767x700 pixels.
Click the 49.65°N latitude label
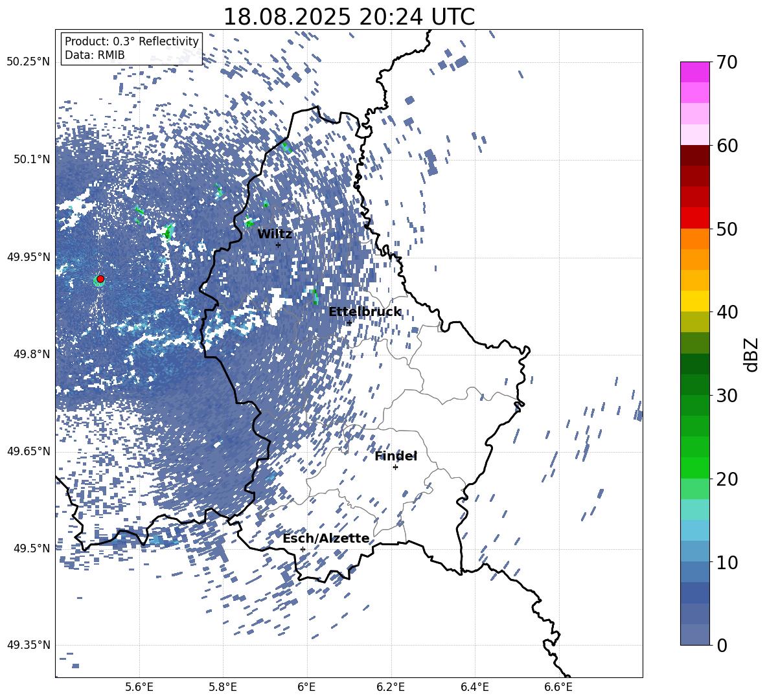pos(29,451)
